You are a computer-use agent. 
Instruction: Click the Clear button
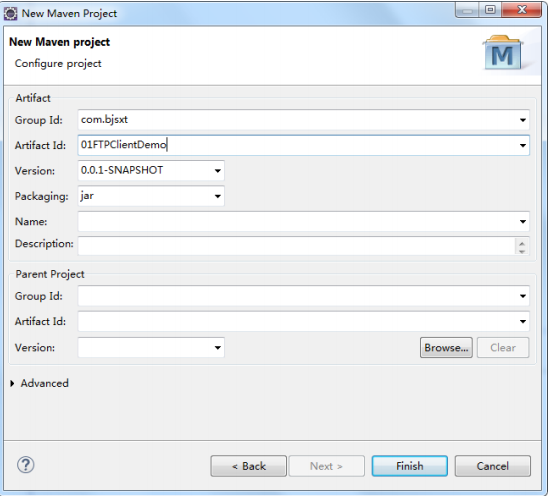point(503,348)
